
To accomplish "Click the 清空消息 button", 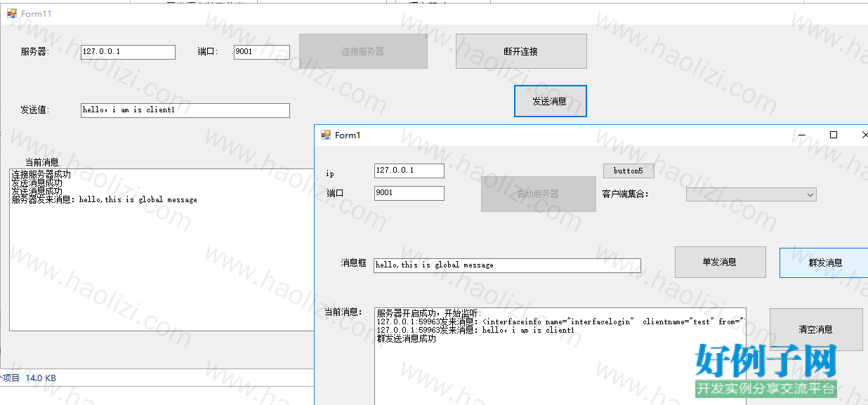I will pyautogui.click(x=815, y=329).
